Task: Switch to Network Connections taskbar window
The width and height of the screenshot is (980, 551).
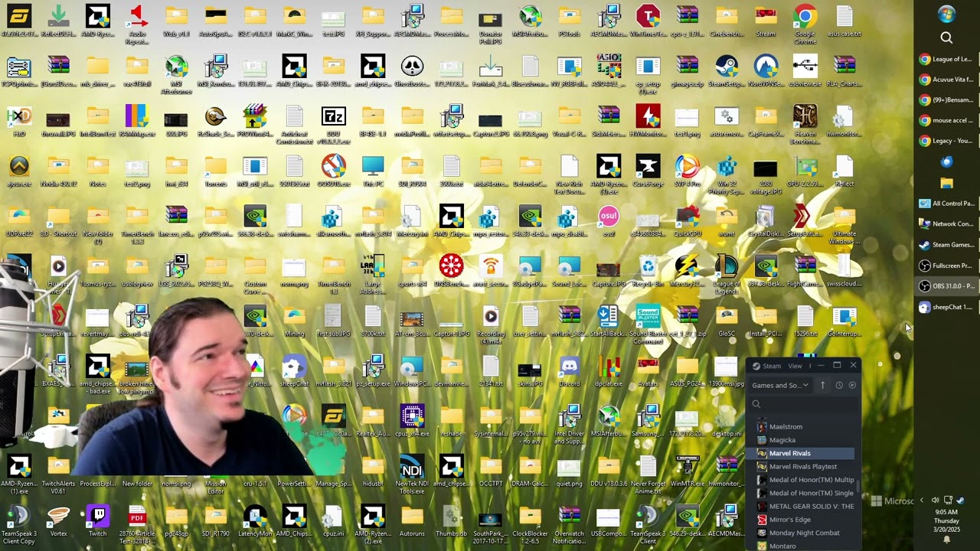Action: coord(946,224)
